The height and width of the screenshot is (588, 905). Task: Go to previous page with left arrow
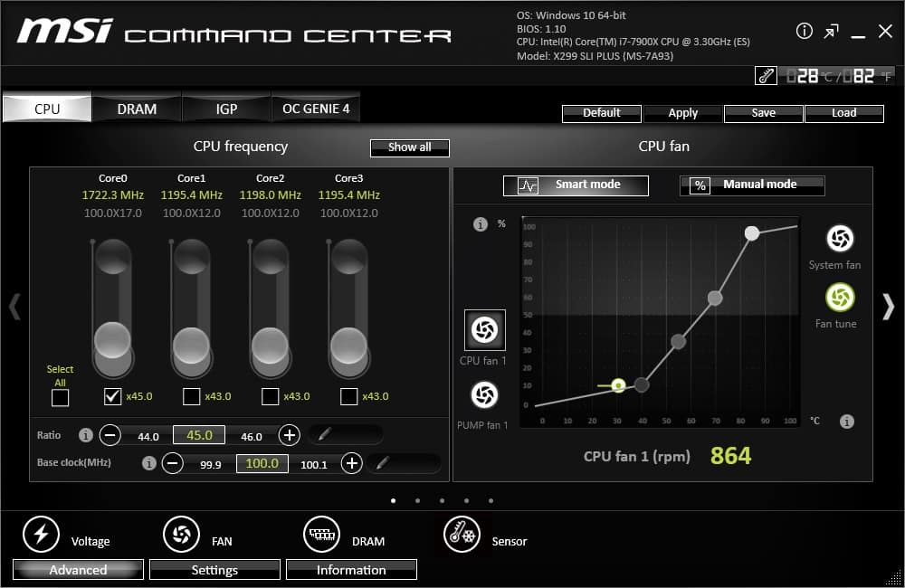point(15,307)
